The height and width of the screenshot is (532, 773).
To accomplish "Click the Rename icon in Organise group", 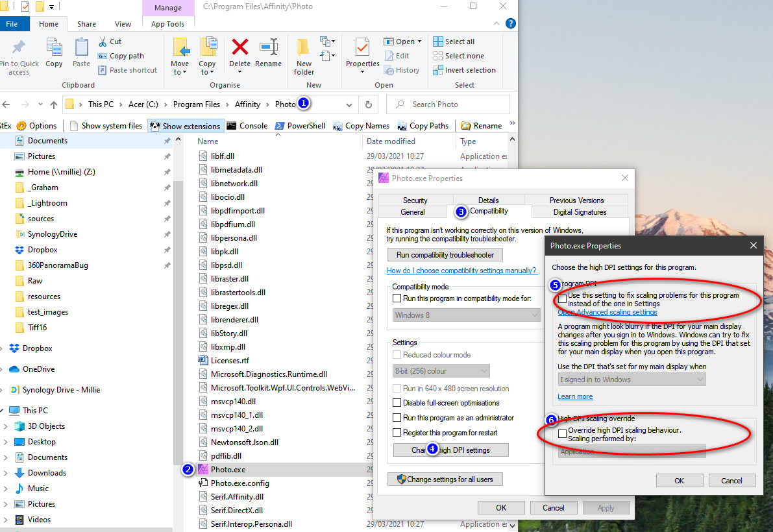I will click(x=269, y=47).
